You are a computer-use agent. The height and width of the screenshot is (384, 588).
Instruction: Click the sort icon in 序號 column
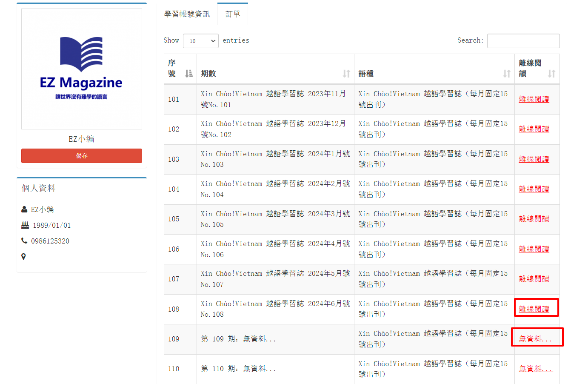coord(189,74)
